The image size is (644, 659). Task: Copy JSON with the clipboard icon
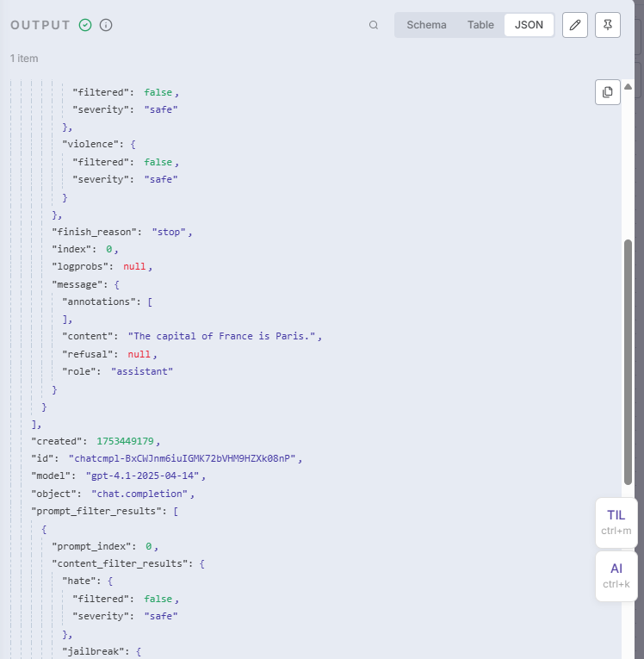point(608,92)
